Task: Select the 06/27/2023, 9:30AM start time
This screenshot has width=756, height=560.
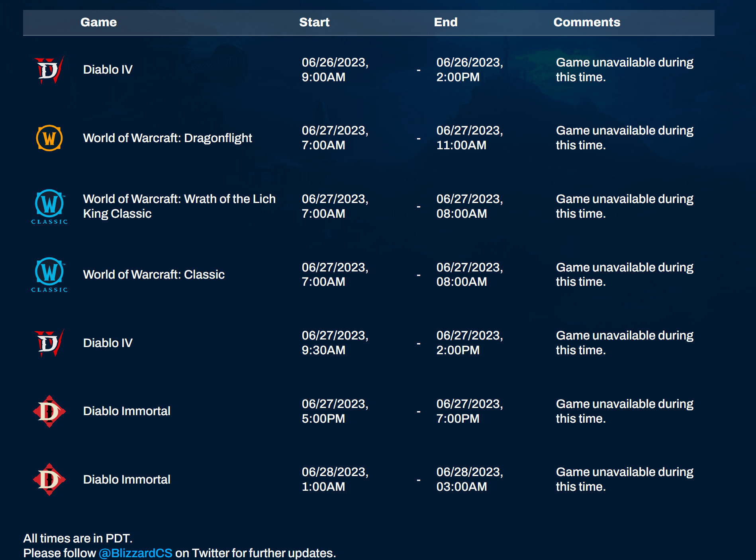Action: (335, 343)
